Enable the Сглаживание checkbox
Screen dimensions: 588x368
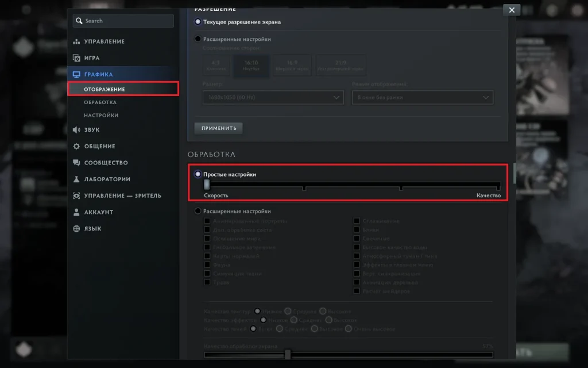click(357, 221)
